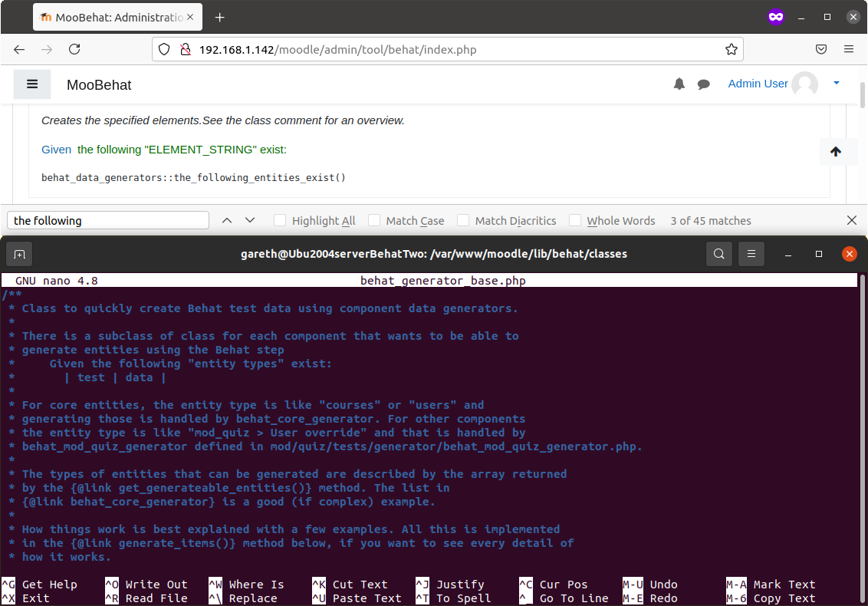Click behat_generator_base.php filename in nano title
Image resolution: width=868 pixels, height=606 pixels.
point(443,280)
